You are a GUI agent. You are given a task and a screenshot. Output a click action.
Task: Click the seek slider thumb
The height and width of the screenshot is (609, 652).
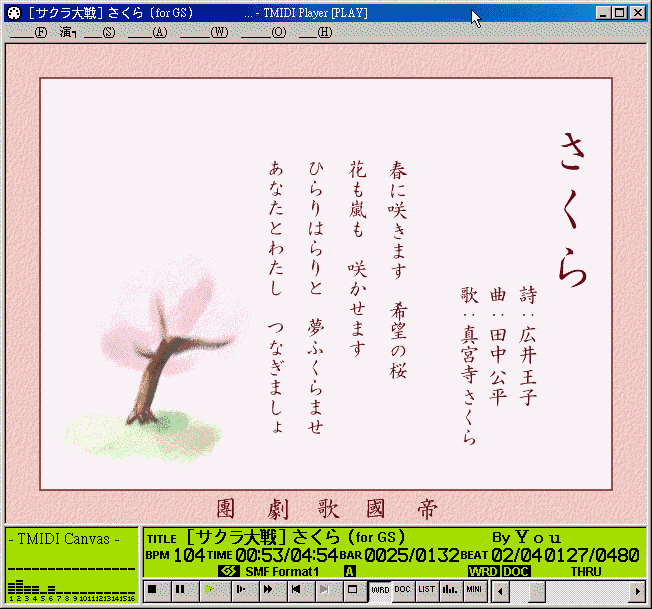coord(537,591)
